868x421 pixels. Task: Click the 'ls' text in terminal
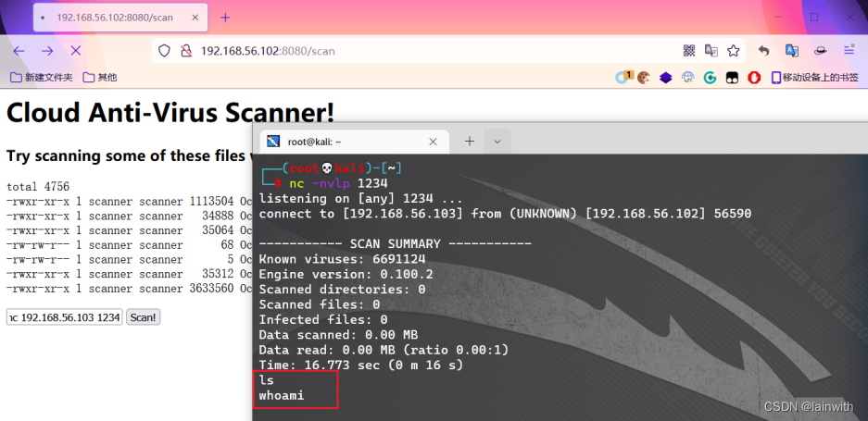[266, 380]
